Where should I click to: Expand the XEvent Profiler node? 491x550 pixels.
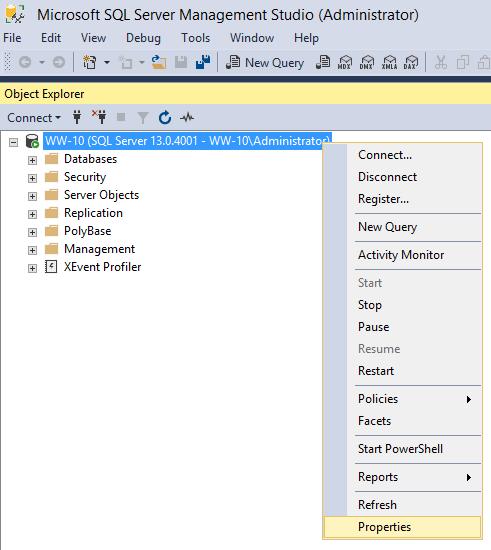32,268
